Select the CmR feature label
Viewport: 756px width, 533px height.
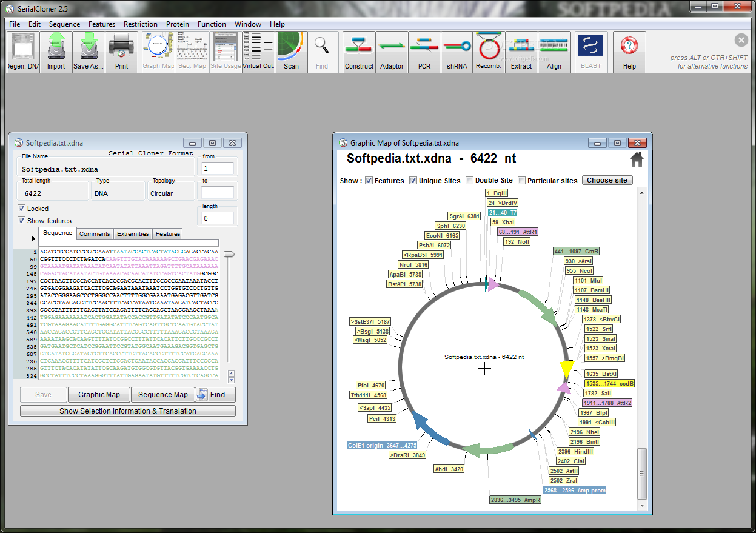577,251
